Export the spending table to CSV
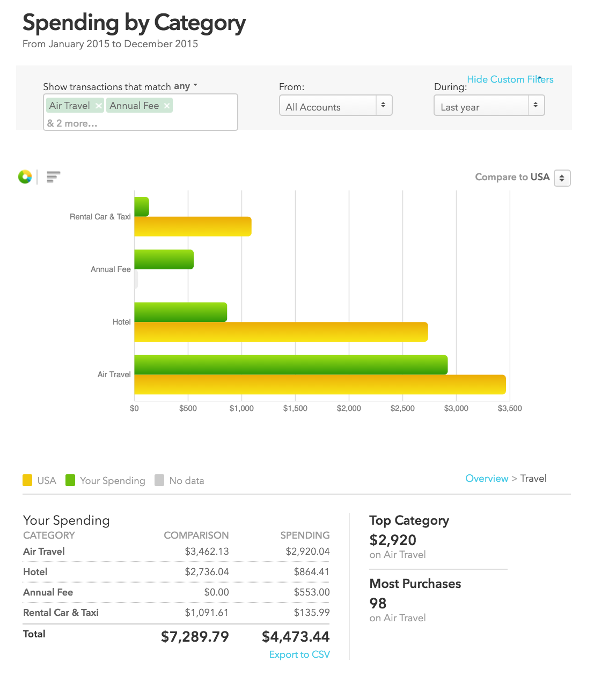Viewport: 616px width, 676px height. [x=299, y=655]
